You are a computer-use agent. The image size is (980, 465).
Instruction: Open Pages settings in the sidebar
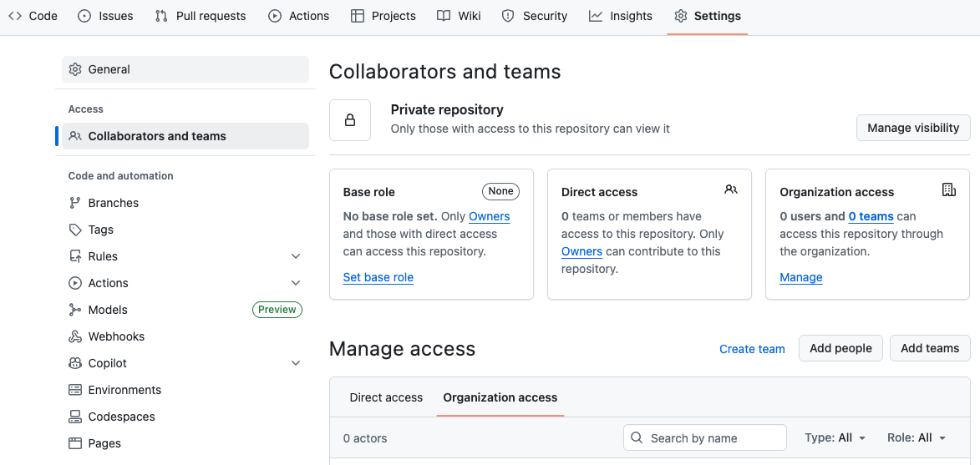click(185, 444)
